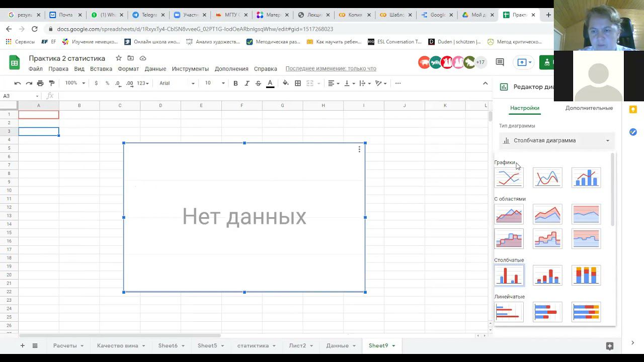Select the combo chart type
Image resolution: width=644 pixels, height=362 pixels.
pyautogui.click(x=586, y=177)
